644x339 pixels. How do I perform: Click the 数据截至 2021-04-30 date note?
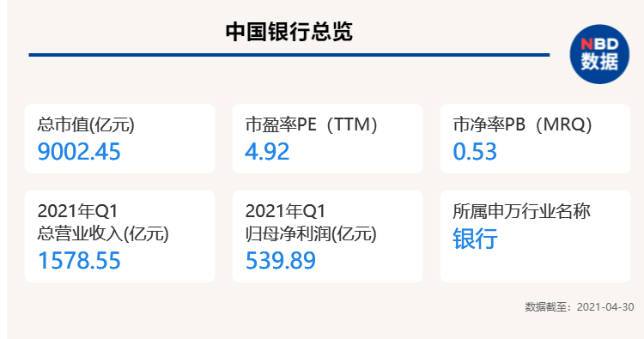pos(580,307)
